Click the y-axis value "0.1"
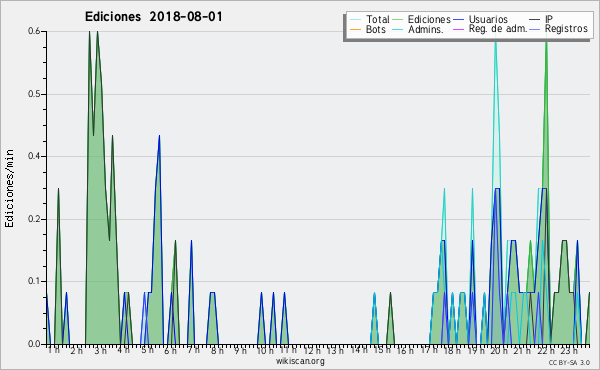The height and width of the screenshot is (370, 600). 34,281
